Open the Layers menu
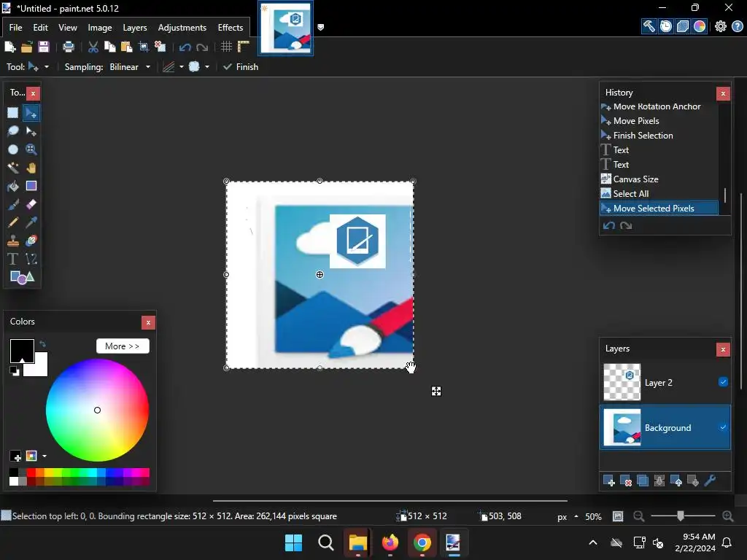The image size is (747, 560). 135,28
